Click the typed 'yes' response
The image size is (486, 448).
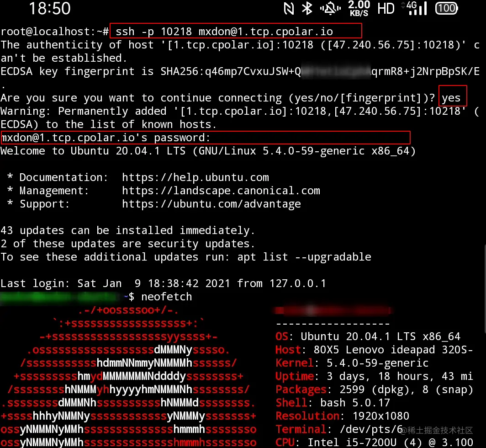point(451,98)
